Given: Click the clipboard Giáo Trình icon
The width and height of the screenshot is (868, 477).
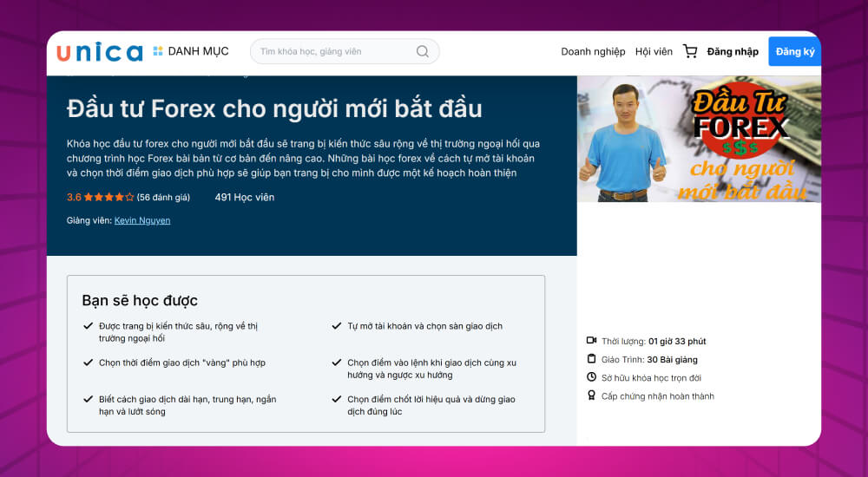Looking at the screenshot, I should click(x=591, y=358).
